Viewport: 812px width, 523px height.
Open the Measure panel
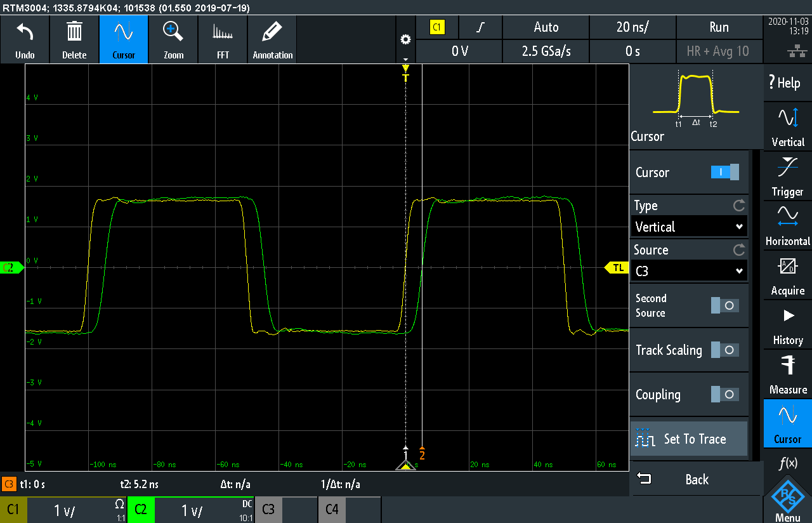click(x=787, y=374)
